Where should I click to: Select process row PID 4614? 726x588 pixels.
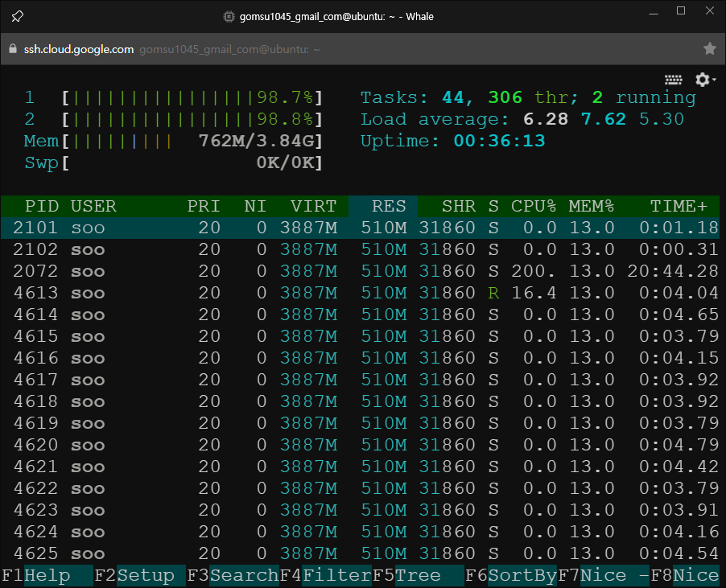(361, 315)
